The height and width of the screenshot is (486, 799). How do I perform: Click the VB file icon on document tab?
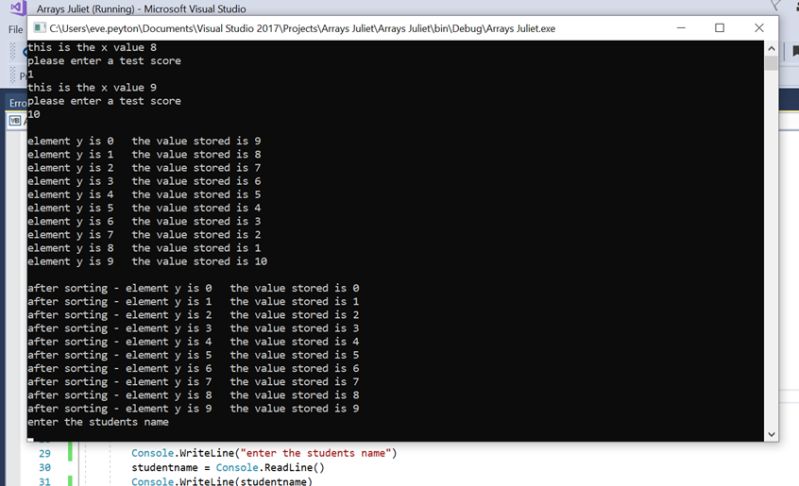click(x=15, y=121)
